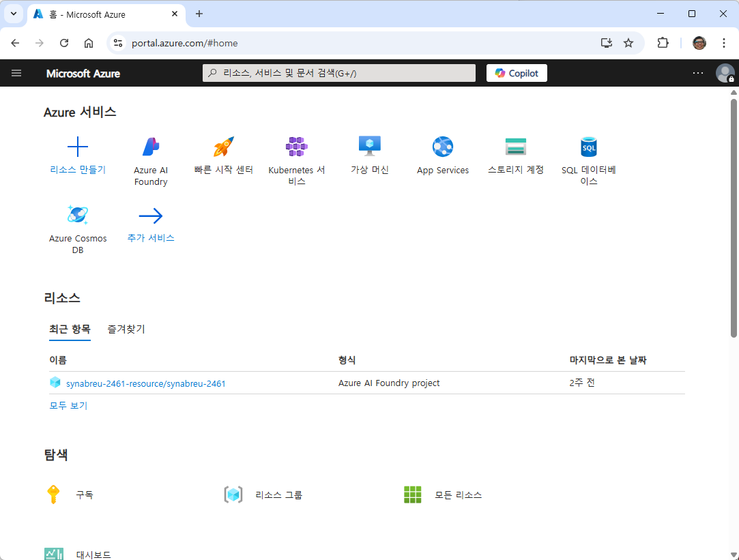Open Subscriptions key icon
This screenshot has height=560, width=739.
click(x=53, y=495)
